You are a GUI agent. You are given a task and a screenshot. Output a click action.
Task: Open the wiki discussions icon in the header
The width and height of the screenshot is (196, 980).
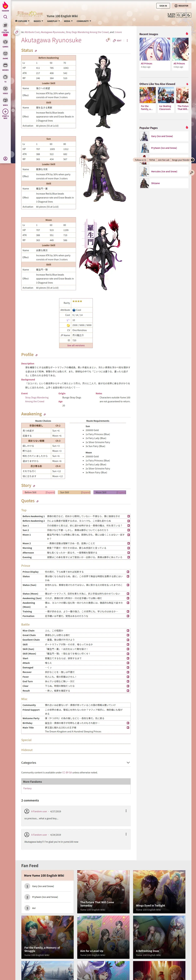coord(183,15)
